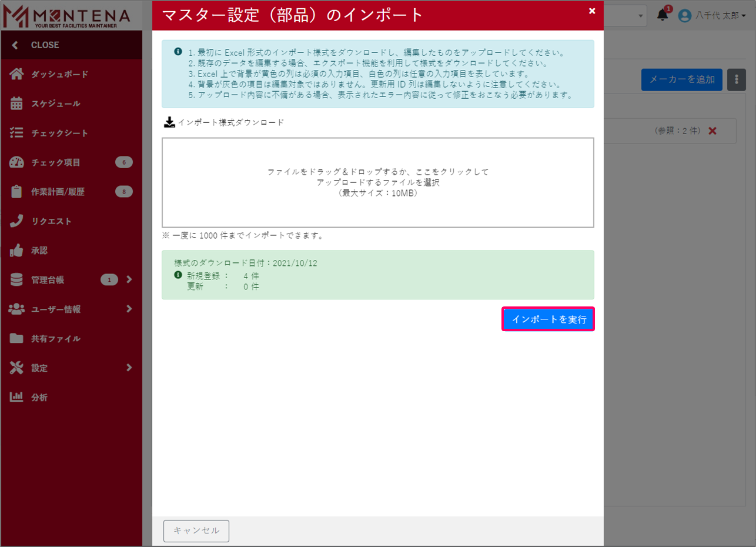
Task: Click the red X delete icon
Action: point(712,131)
